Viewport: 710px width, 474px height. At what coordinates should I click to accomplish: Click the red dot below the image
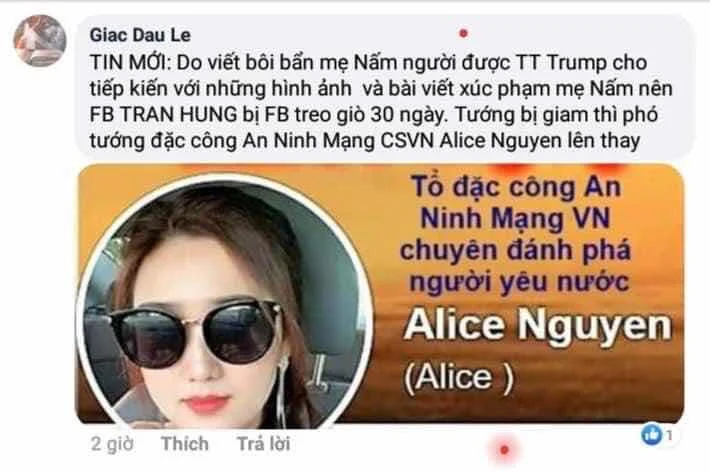(504, 450)
